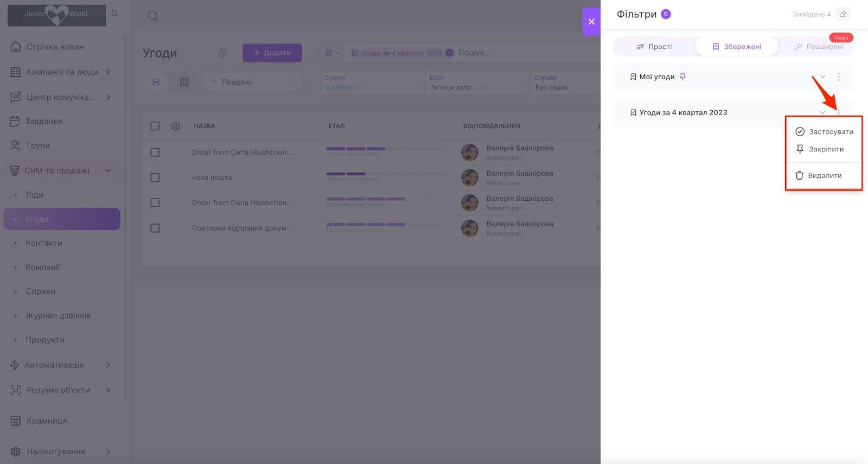
Task: Close the filters panel with X
Action: pyautogui.click(x=591, y=22)
